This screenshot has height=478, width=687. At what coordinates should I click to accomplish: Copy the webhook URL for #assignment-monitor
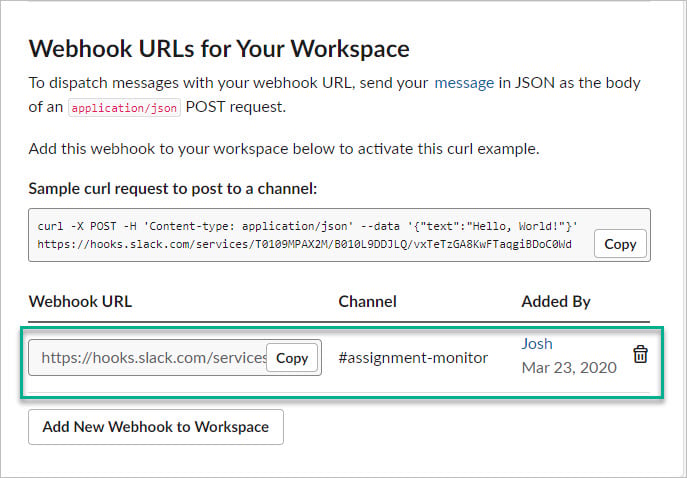[x=292, y=358]
